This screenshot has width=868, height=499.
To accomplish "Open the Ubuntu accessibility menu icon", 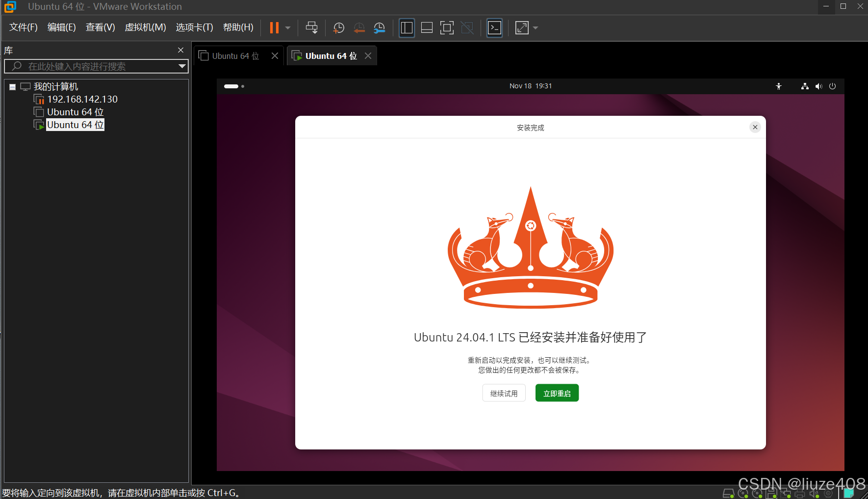I will click(779, 86).
